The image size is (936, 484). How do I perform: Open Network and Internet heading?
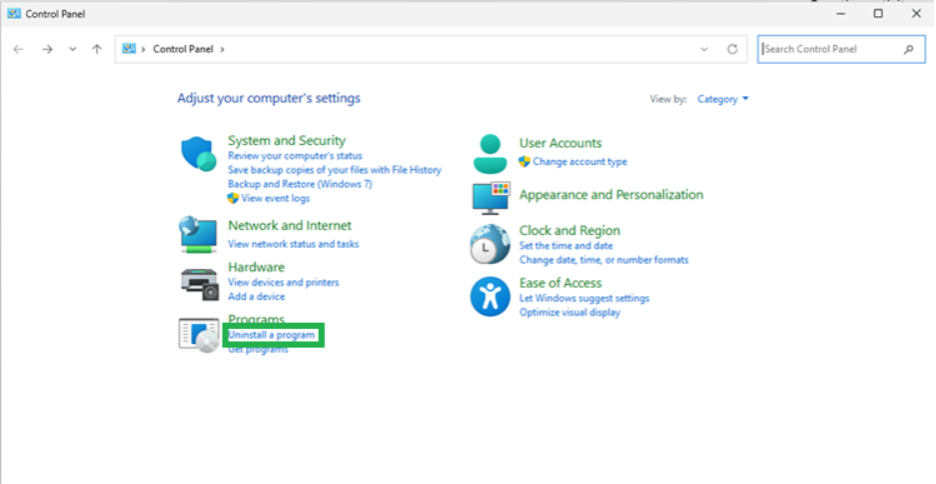click(290, 226)
